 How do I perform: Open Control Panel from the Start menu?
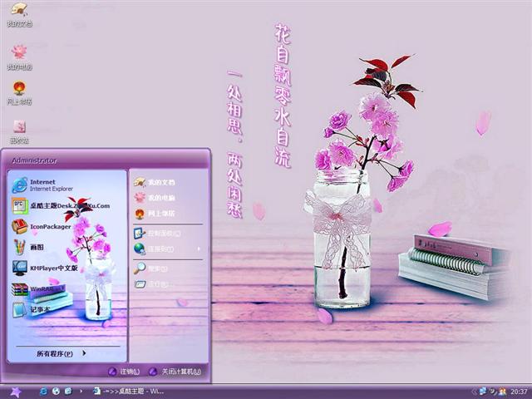[158, 234]
